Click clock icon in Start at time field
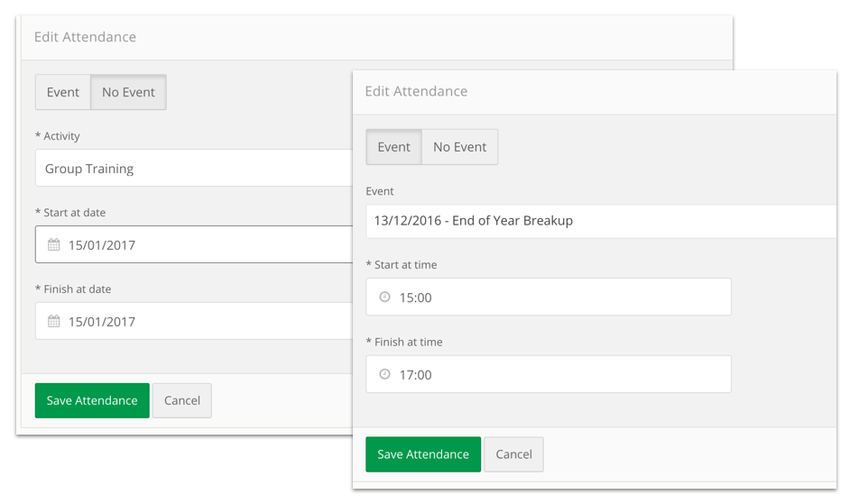This screenshot has height=504, width=850. tap(384, 297)
